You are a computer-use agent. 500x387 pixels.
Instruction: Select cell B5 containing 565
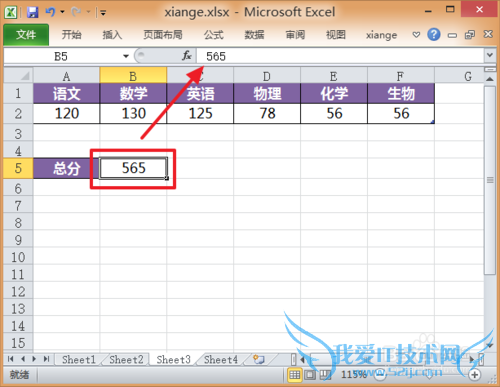[133, 168]
